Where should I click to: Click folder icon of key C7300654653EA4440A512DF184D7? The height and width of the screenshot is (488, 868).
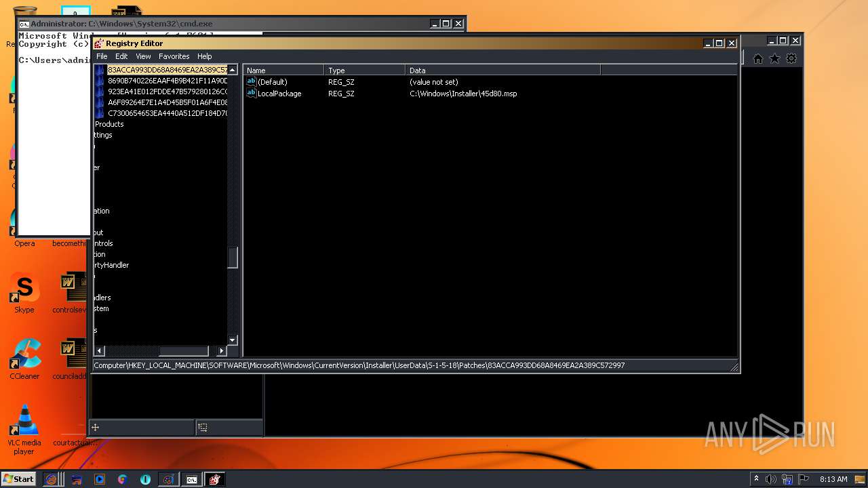point(100,113)
